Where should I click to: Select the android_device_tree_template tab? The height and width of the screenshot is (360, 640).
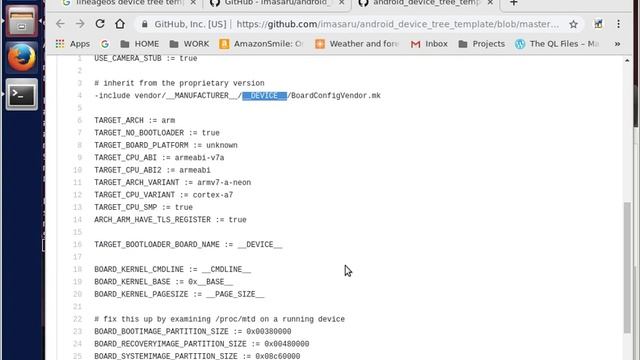420,3
